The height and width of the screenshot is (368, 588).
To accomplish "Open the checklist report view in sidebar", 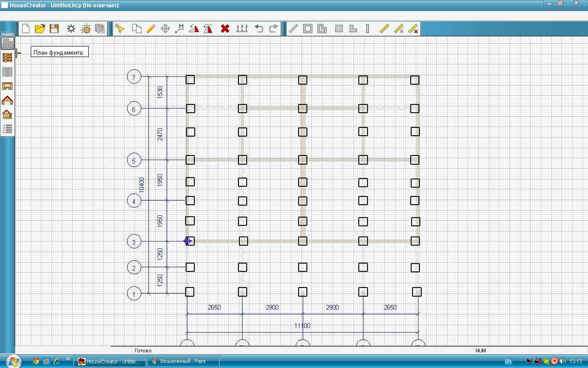I will pyautogui.click(x=7, y=129).
